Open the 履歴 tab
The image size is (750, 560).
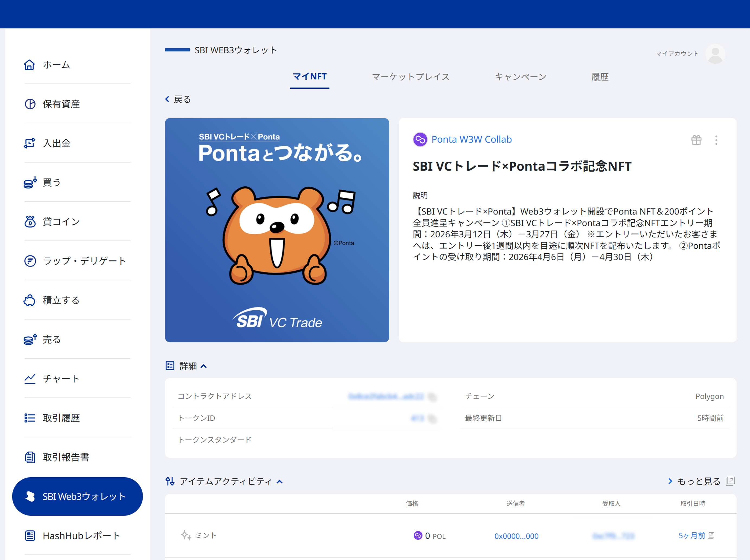(x=600, y=77)
